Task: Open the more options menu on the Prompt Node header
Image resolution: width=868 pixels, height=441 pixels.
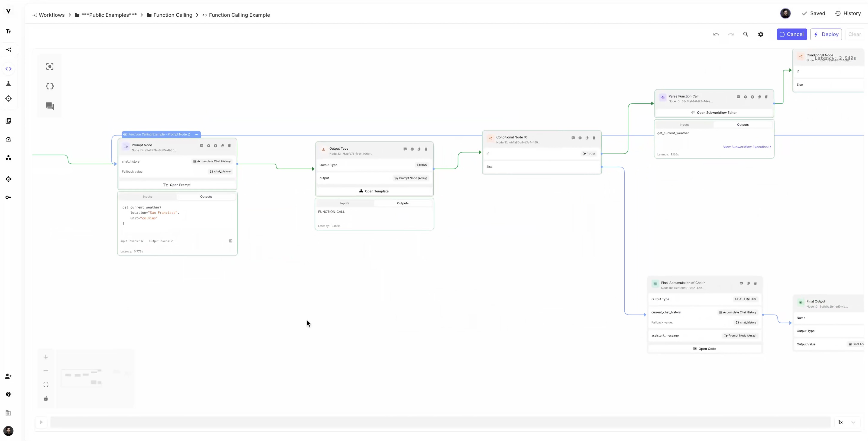Action: (196, 134)
